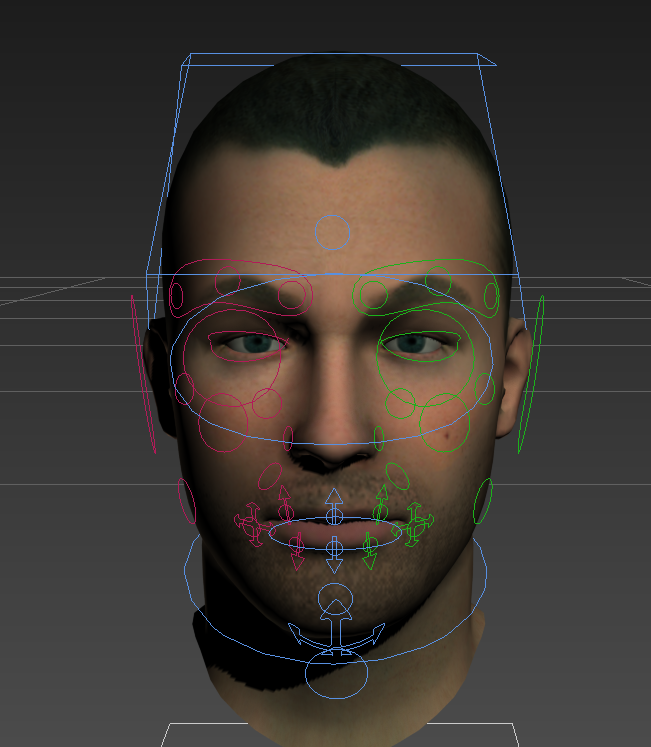The image size is (651, 747).
Task: Select the green lower lip down-arrow control
Action: 369,551
